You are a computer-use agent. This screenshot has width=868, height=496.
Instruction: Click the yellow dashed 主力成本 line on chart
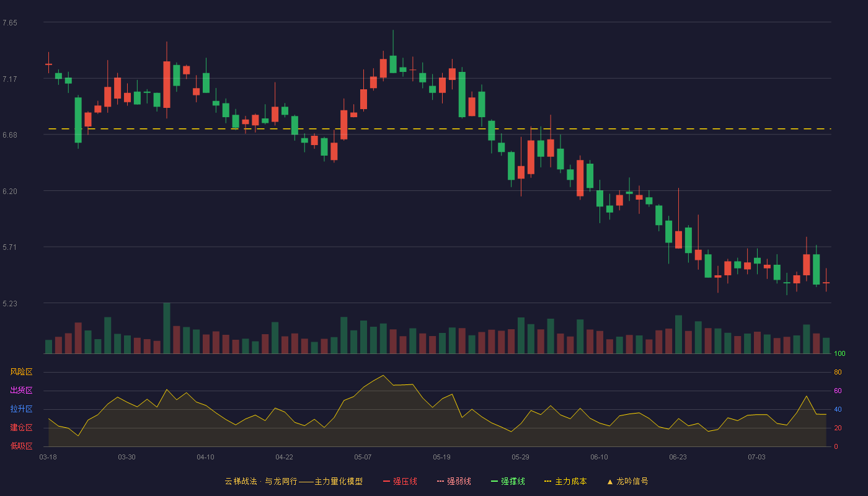[439, 129]
